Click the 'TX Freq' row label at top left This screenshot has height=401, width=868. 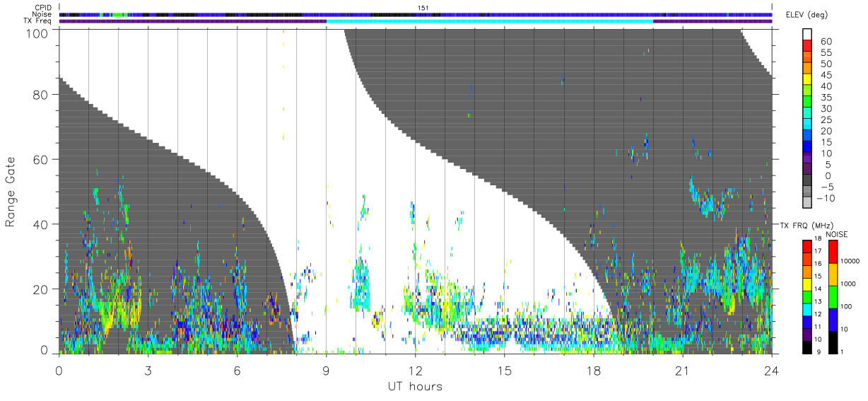(x=37, y=21)
